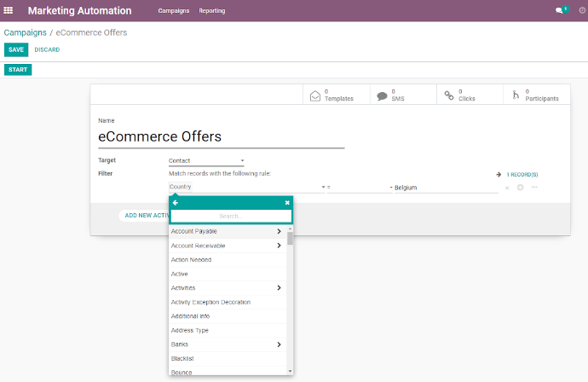Expand the Activities field submenu
The image size is (588, 382).
[279, 288]
